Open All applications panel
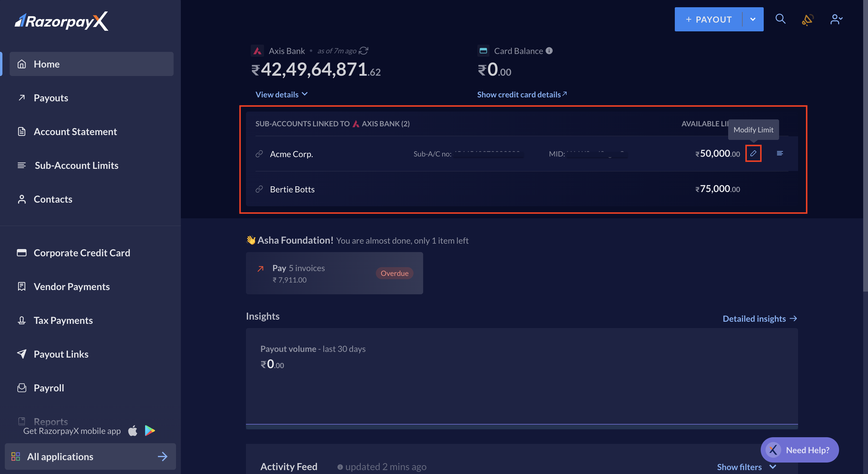Screen dimensions: 868x474 point(90,457)
